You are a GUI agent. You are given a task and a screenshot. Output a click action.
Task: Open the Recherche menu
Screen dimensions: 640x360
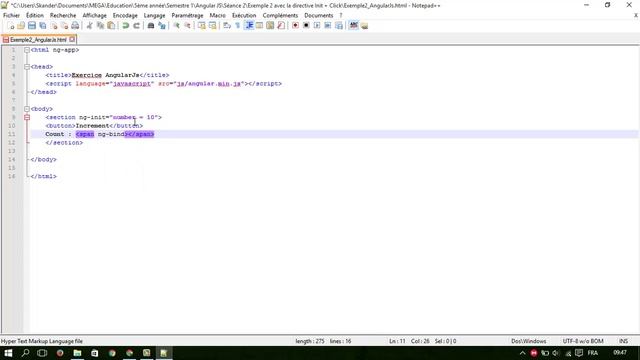pos(63,15)
